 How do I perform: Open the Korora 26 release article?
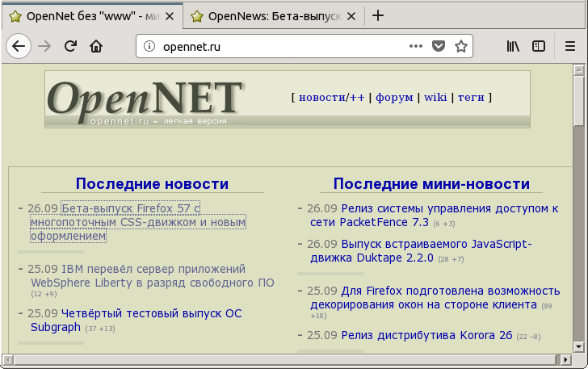pos(426,335)
